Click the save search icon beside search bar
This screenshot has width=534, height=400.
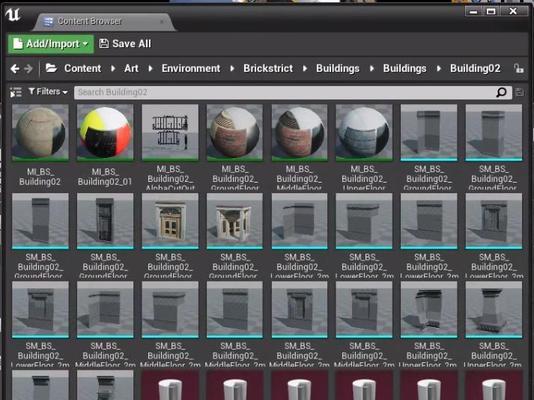[x=519, y=92]
